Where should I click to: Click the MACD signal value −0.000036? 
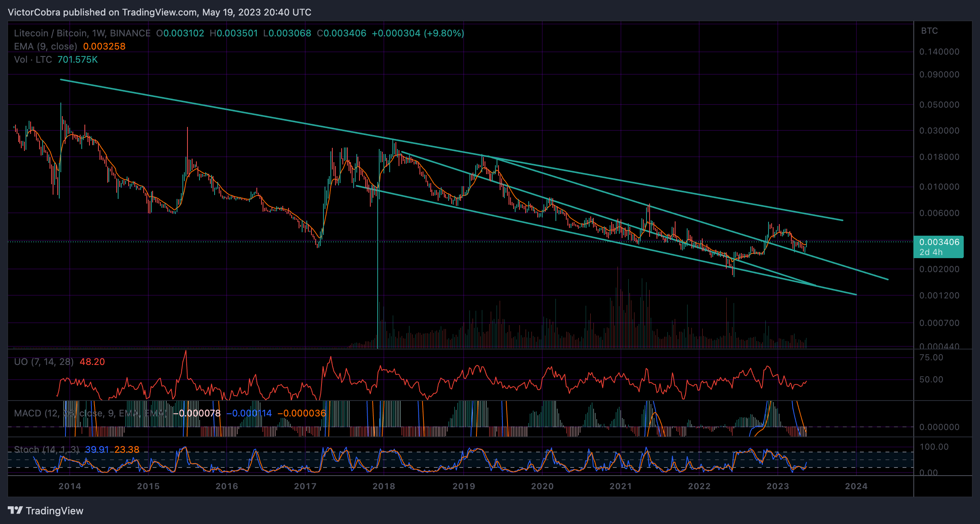302,413
